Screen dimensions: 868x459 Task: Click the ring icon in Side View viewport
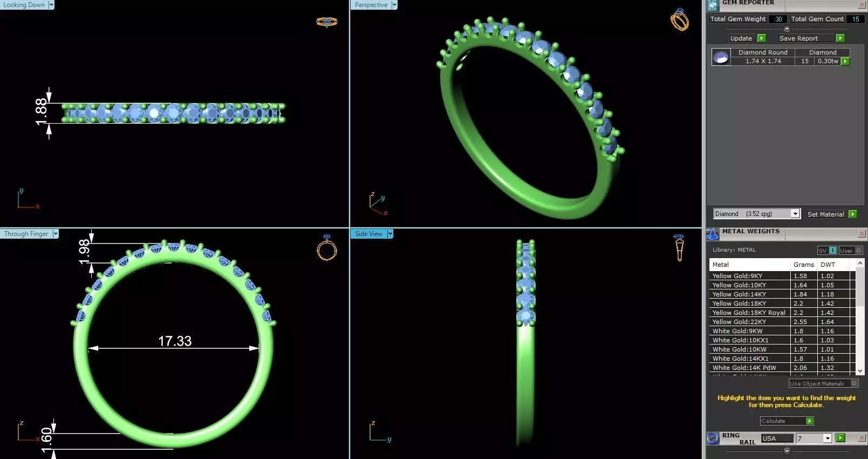(x=679, y=248)
